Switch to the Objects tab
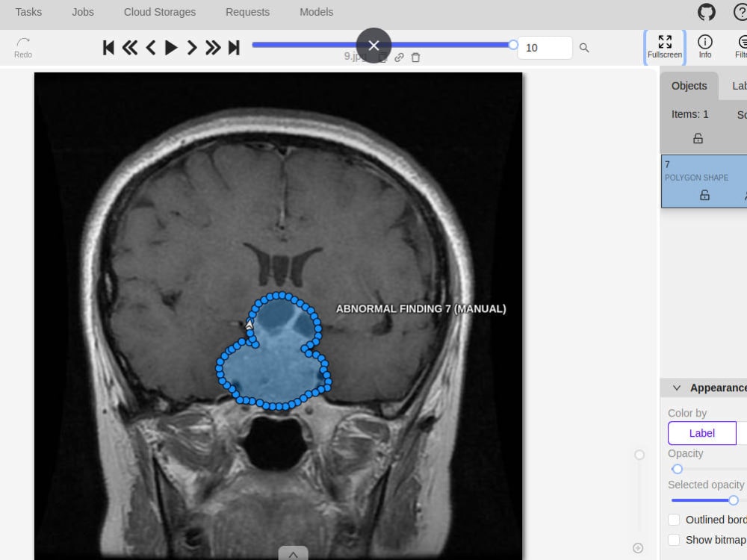This screenshot has height=560, width=747. click(x=689, y=86)
